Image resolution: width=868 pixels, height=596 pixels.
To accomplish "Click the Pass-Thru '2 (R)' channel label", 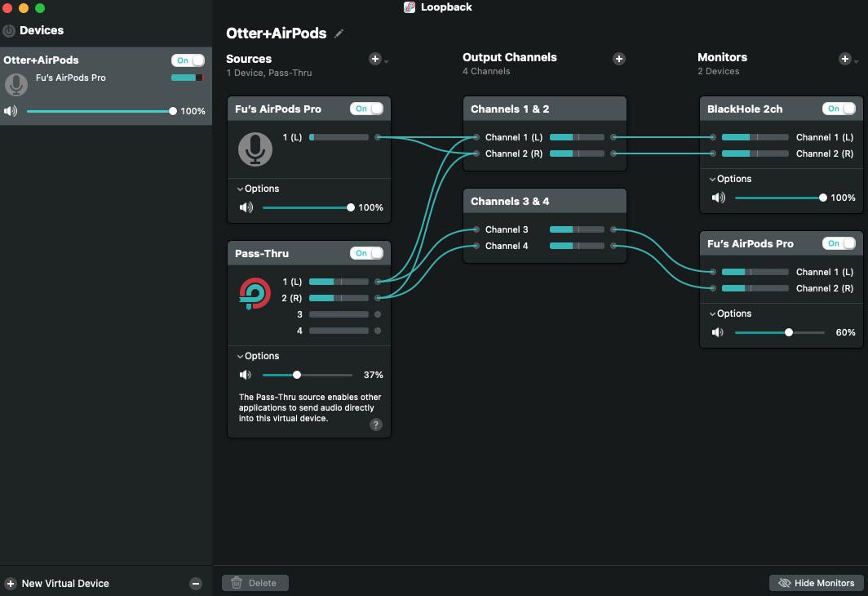I will (292, 298).
